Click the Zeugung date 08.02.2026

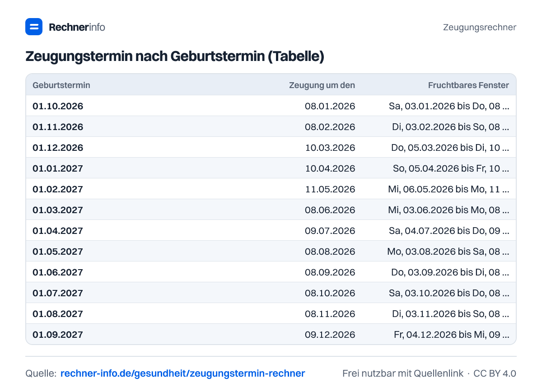pos(330,127)
